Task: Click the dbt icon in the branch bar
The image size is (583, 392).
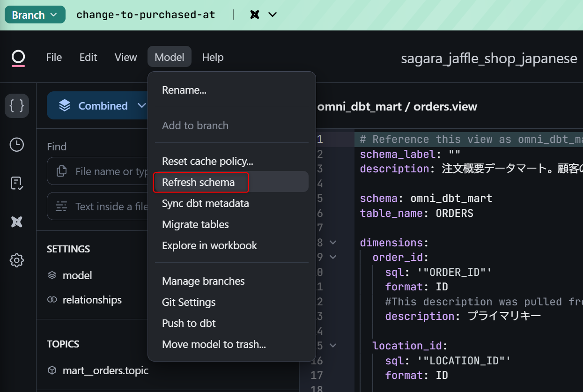Action: pos(254,15)
